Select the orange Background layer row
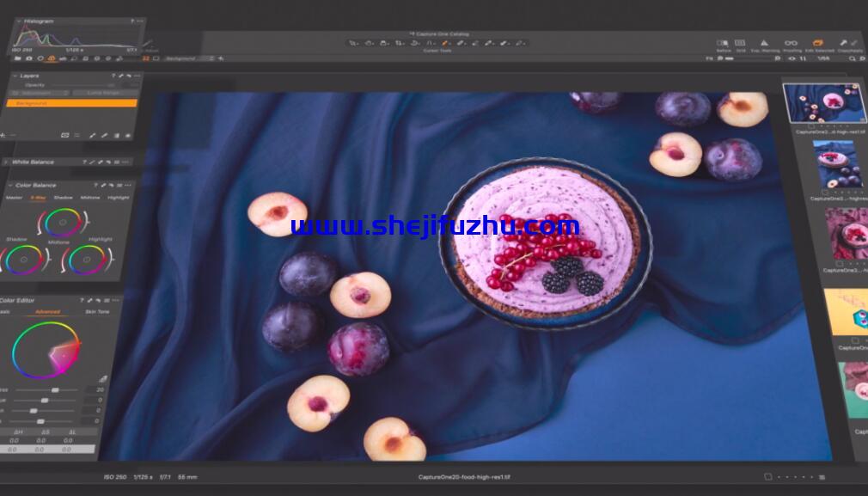Image resolution: width=868 pixels, height=496 pixels. (x=70, y=103)
